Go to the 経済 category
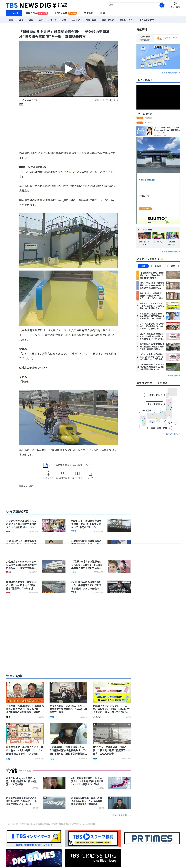 (x=41, y=20)
